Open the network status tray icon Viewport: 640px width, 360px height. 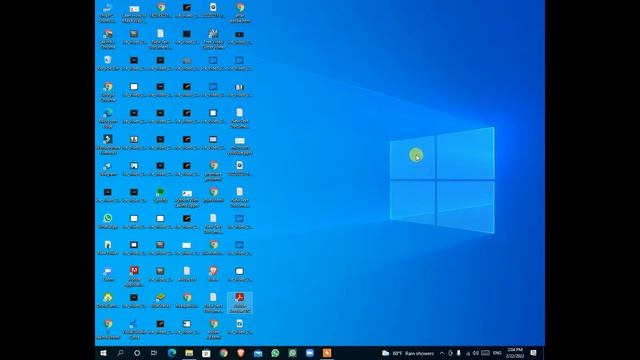click(468, 353)
